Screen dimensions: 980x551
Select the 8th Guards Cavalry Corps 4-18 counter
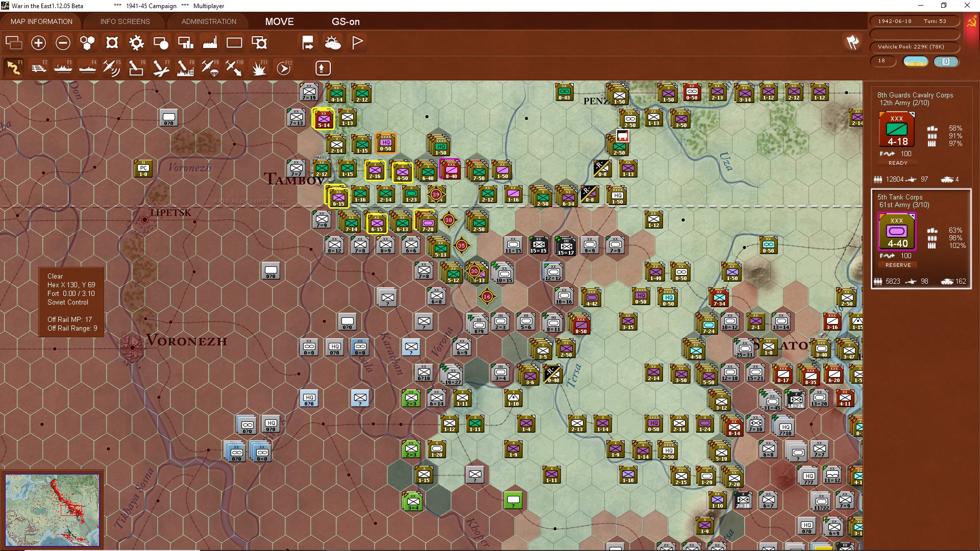tap(897, 130)
